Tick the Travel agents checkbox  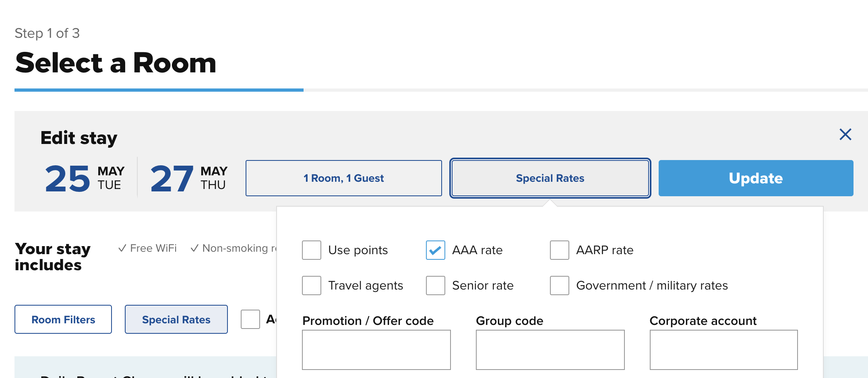coord(312,286)
